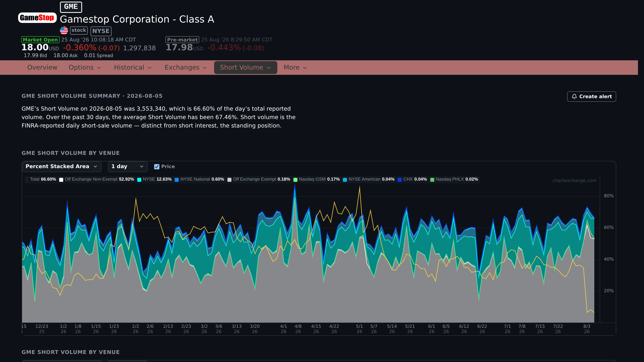
Task: Click the 17.99 Bid value
Action: coord(35,56)
